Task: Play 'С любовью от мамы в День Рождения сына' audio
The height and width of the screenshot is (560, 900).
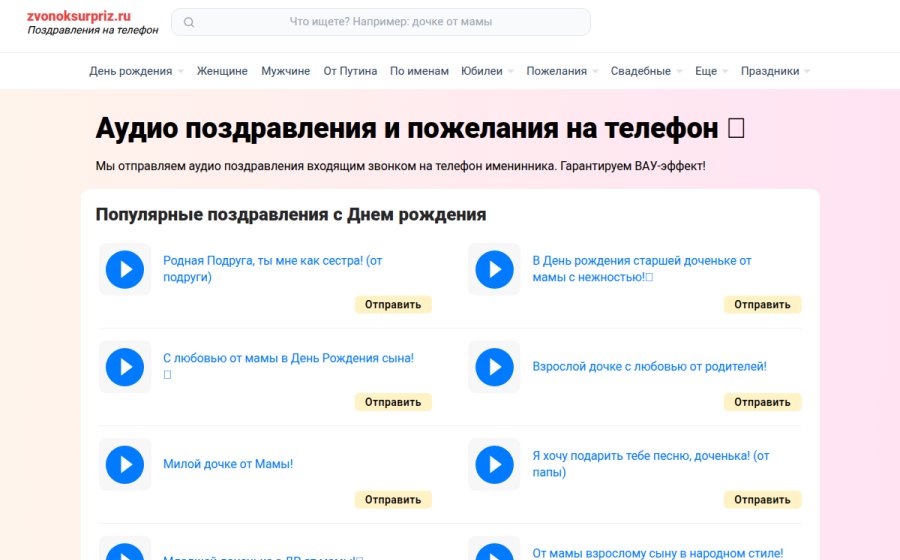Action: (x=125, y=367)
